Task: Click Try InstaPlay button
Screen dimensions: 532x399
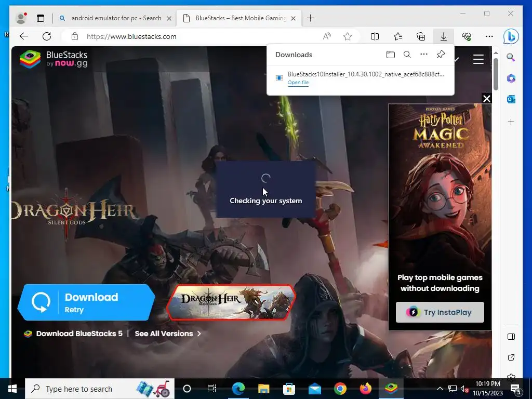Action: (440, 312)
